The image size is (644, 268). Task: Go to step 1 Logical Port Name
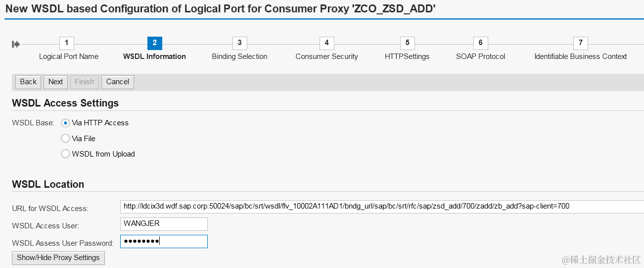coord(66,43)
